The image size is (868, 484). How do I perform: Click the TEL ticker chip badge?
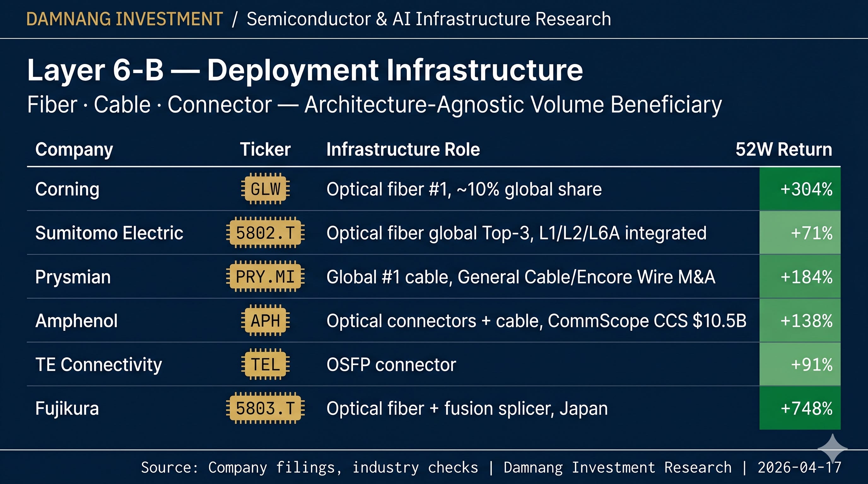click(265, 364)
